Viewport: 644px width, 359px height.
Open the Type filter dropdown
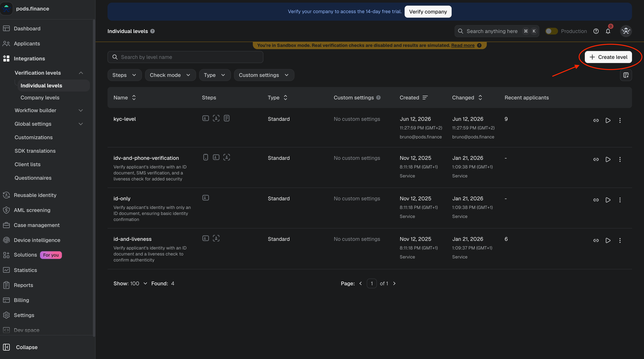[215, 75]
